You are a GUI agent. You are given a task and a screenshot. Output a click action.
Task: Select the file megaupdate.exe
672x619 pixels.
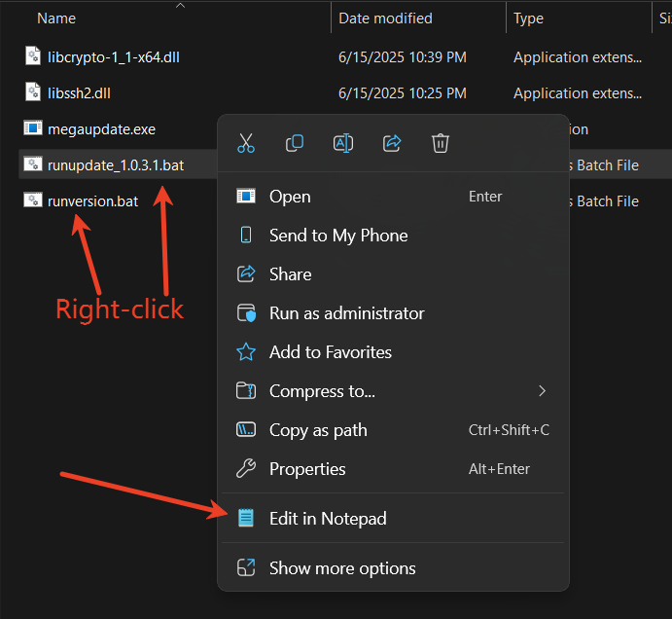click(101, 129)
